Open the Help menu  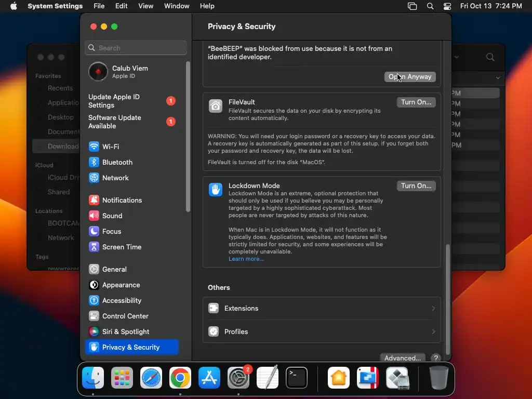(x=207, y=6)
